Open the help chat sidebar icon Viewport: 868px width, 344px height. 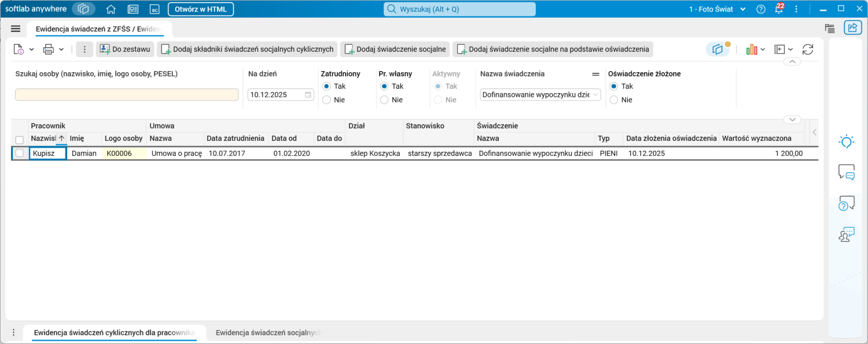coord(847,204)
